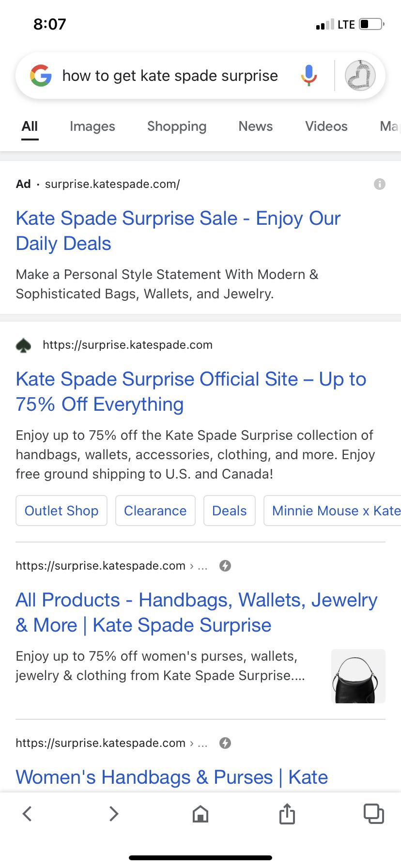Viewport: 401px width, 868px height.
Task: Tap the search query input field
Action: [170, 76]
